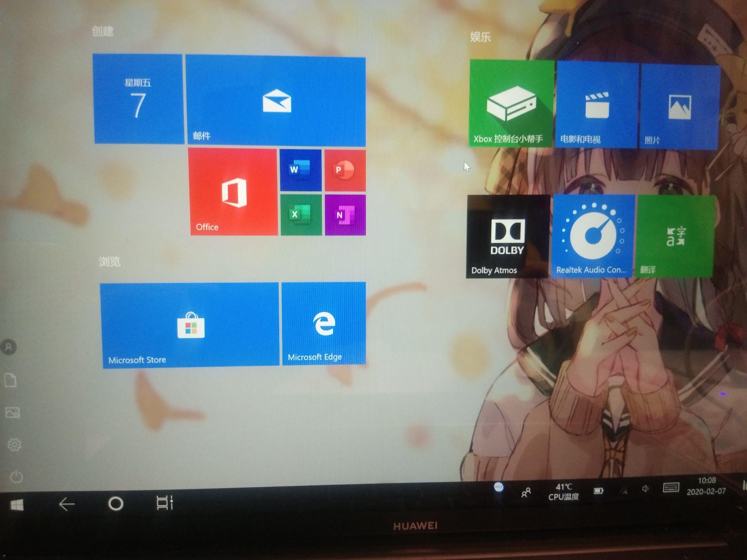
Task: Open the green Translator tile
Action: point(675,236)
